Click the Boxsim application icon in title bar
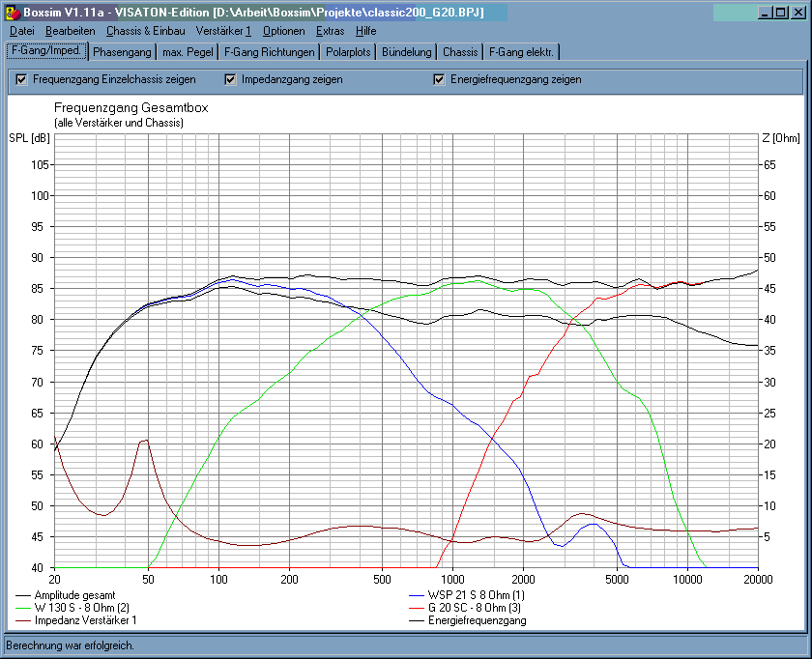The width and height of the screenshot is (812, 659). tap(12, 12)
